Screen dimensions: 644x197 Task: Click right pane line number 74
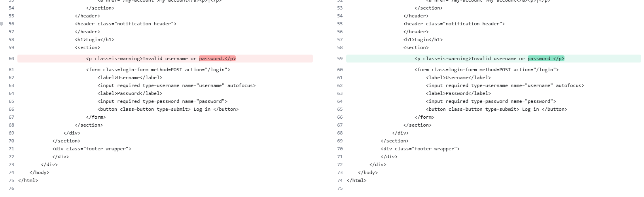point(340,180)
